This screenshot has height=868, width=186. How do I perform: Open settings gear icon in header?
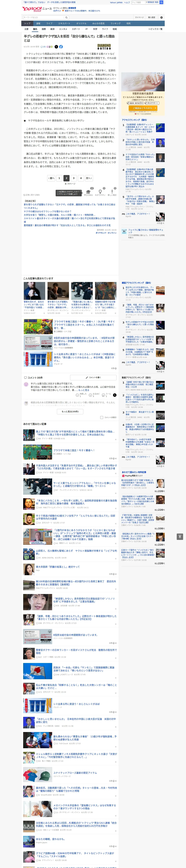click(161, 18)
